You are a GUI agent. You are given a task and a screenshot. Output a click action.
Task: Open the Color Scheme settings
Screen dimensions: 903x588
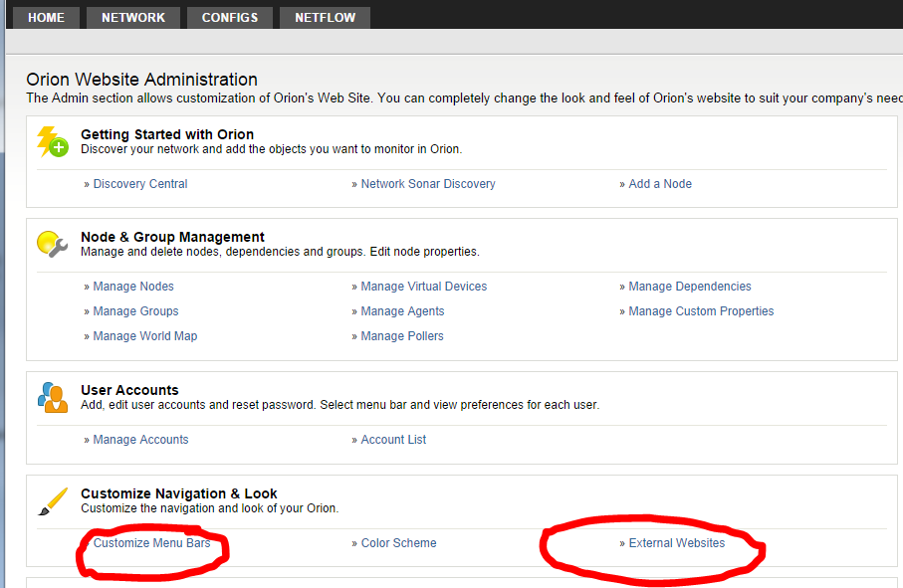(398, 542)
